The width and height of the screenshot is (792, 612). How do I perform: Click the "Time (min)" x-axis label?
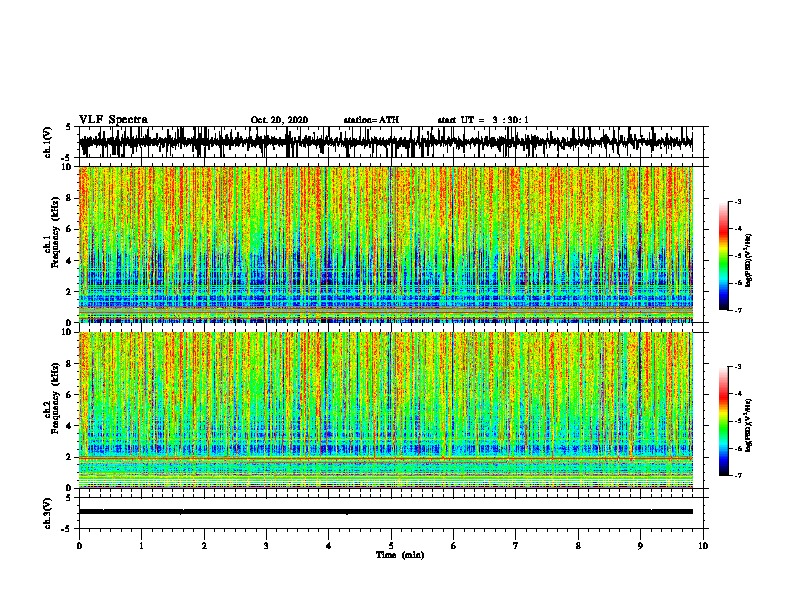point(400,555)
